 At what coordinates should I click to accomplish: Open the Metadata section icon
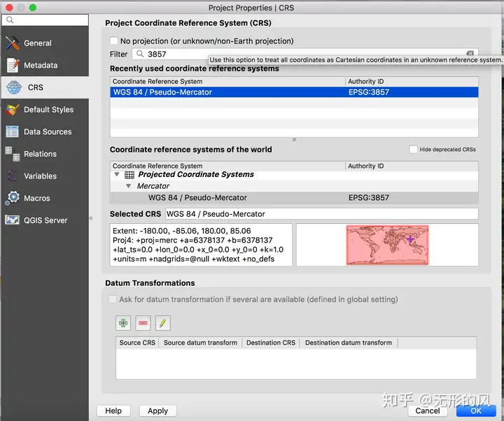[13, 65]
